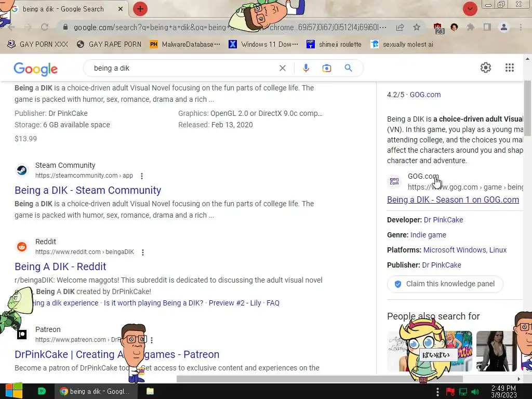Click the horizontal scrollbar right arrow
This screenshot has width=532, height=399.
pyautogui.click(x=519, y=379)
